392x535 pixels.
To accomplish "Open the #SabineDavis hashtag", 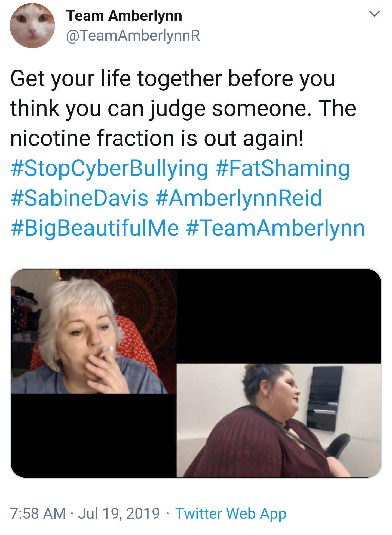I will point(79,198).
